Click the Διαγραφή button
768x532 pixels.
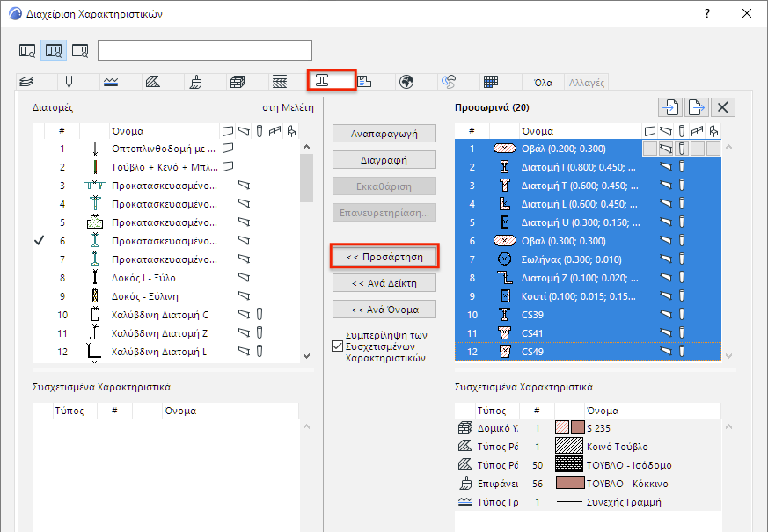click(x=384, y=160)
